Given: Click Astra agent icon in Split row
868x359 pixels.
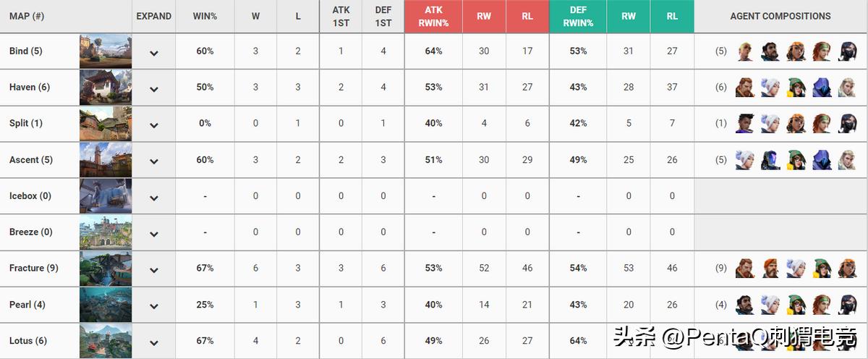Looking at the screenshot, I should [745, 124].
